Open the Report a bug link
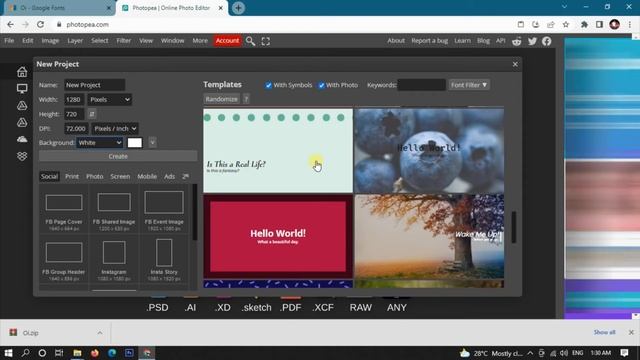Screen dimensions: 640x360 pos(429,41)
